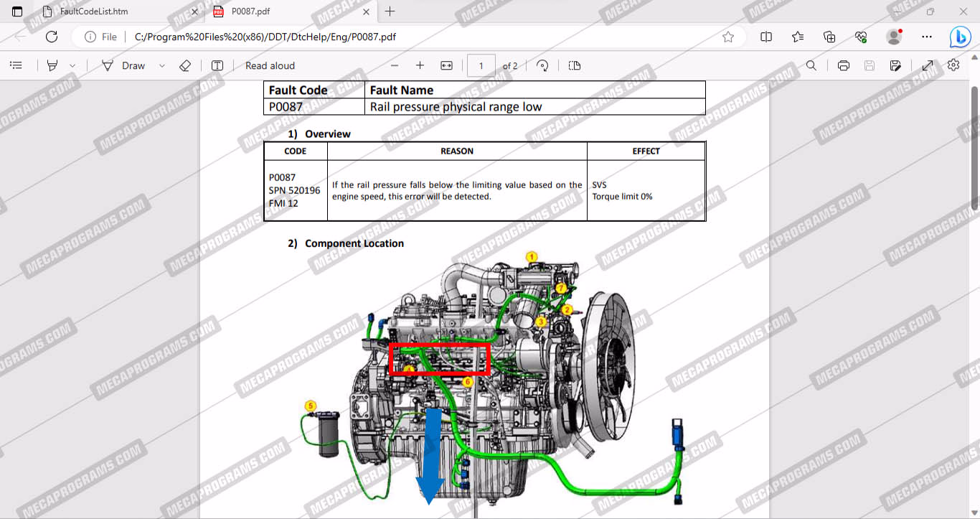Click the Draw button

coord(123,65)
